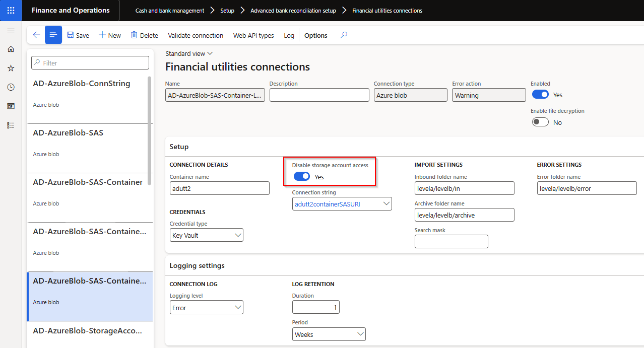Turn on Enable file decryption
Screen dimensions: 644x348
point(540,122)
